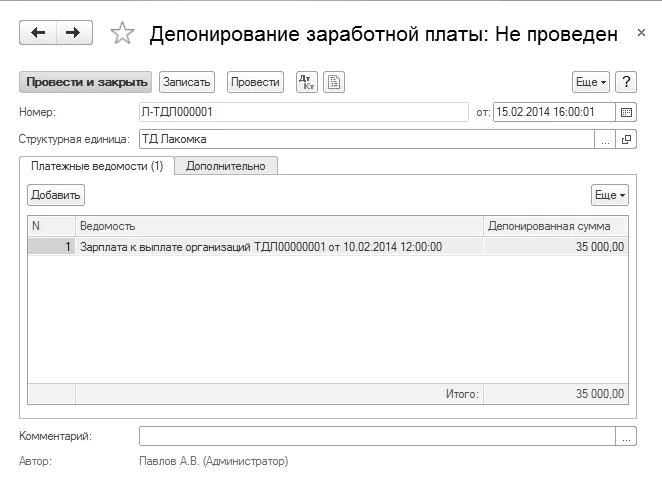The image size is (662, 482).
Task: Click the Провести button
Action: [255, 82]
